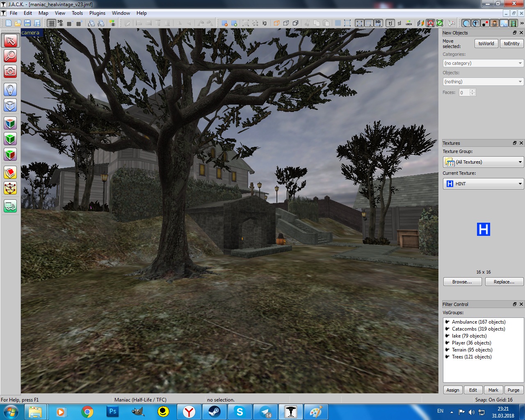
Task: Undock the New Objects panel
Action: [515, 33]
